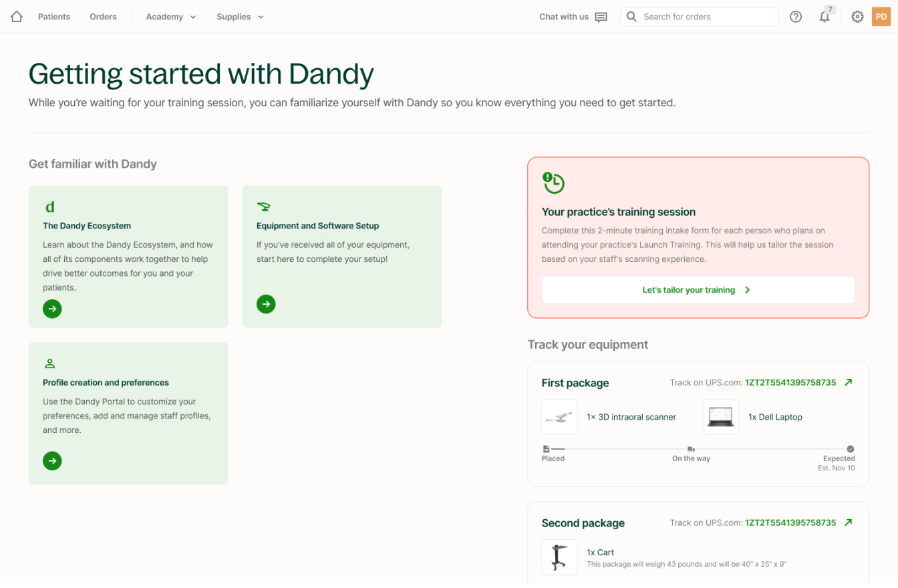Open the Patients menu item

[x=53, y=16]
